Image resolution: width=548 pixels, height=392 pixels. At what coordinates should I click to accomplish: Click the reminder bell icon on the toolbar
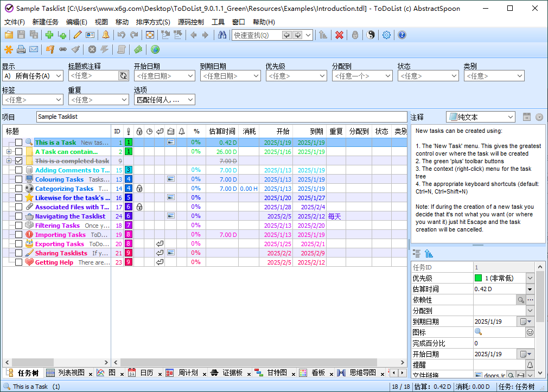106,35
